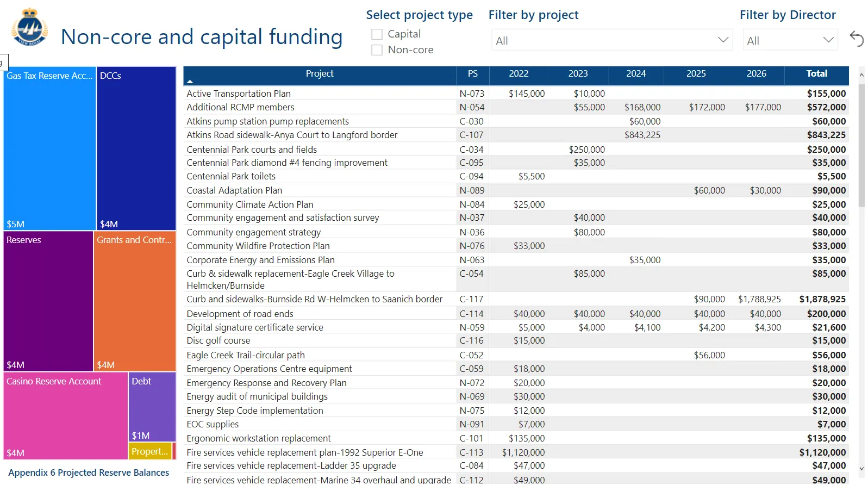Image resolution: width=868 pixels, height=491 pixels.
Task: Click PS code N-073
Action: tap(472, 94)
